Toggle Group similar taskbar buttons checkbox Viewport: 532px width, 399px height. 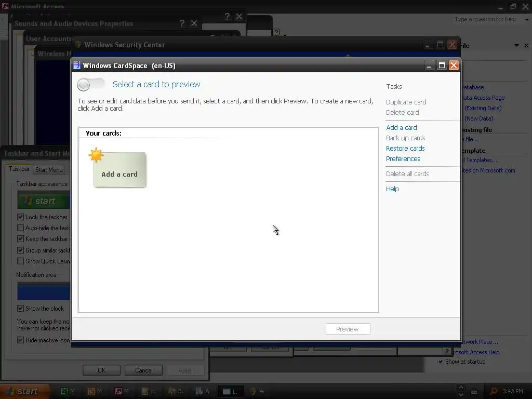(20, 250)
